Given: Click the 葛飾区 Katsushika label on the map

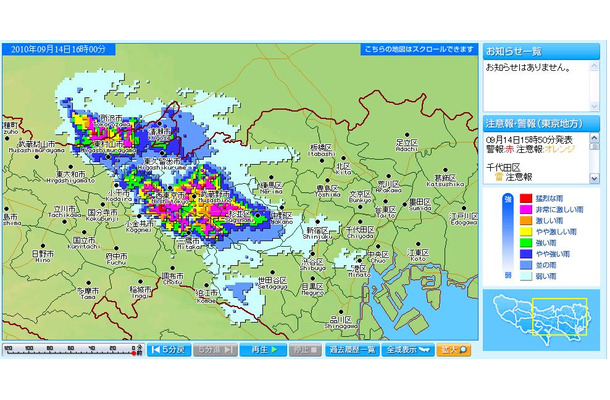Looking at the screenshot, I should tap(445, 181).
